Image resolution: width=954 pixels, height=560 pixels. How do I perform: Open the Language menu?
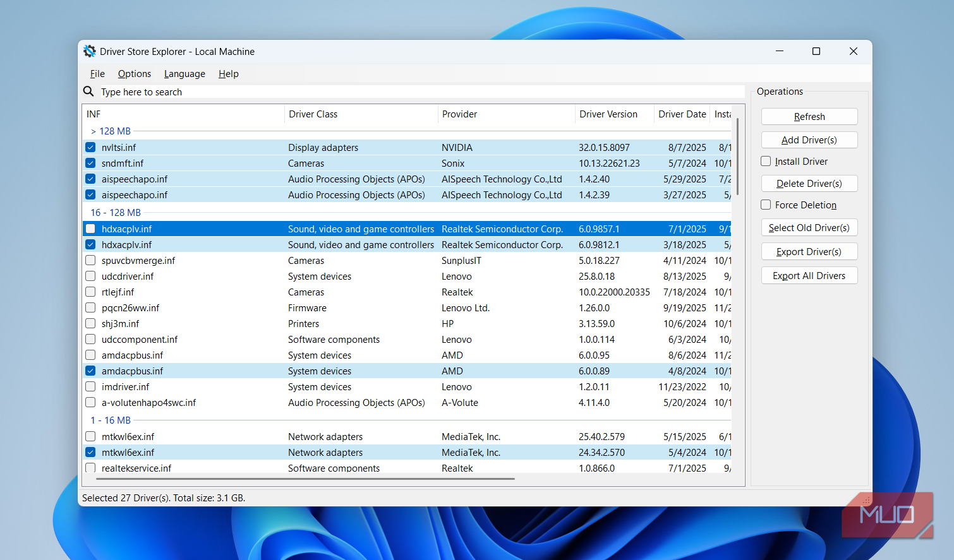click(x=184, y=74)
